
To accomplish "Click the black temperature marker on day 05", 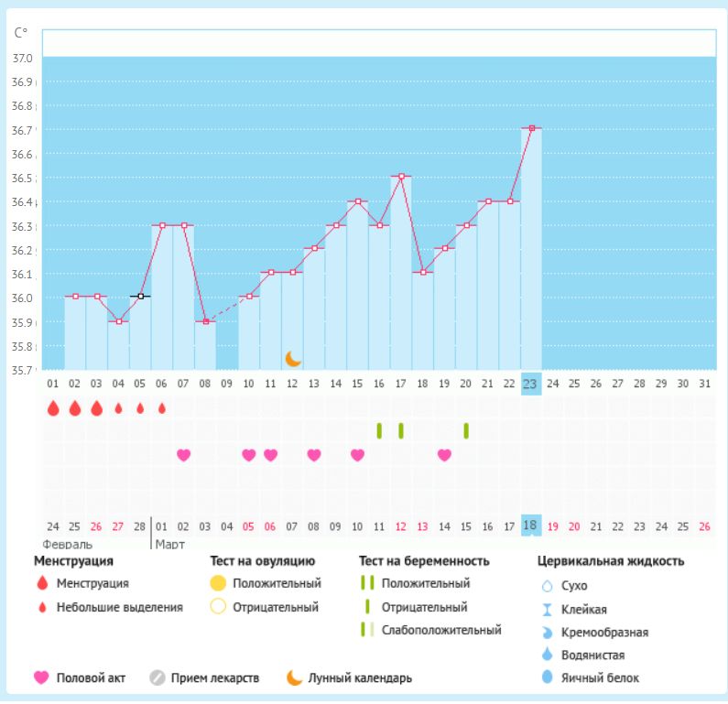I will point(141,296).
